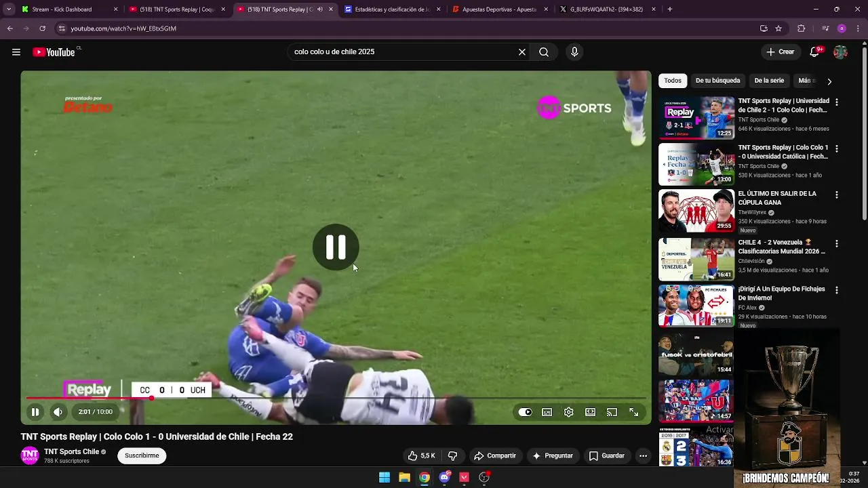The height and width of the screenshot is (488, 868).
Task: Open options for Chile 4-2 Venezuela video
Action: [836, 243]
